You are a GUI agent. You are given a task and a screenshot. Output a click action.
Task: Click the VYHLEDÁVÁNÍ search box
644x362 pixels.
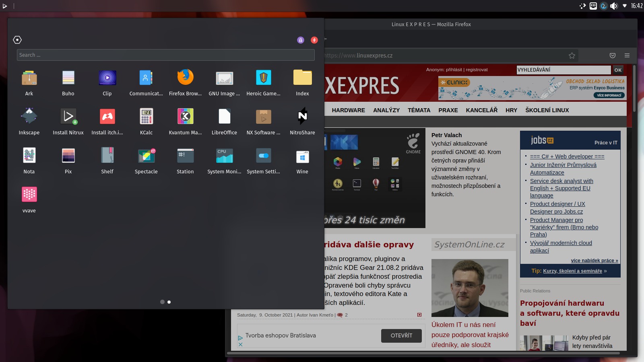(x=563, y=70)
